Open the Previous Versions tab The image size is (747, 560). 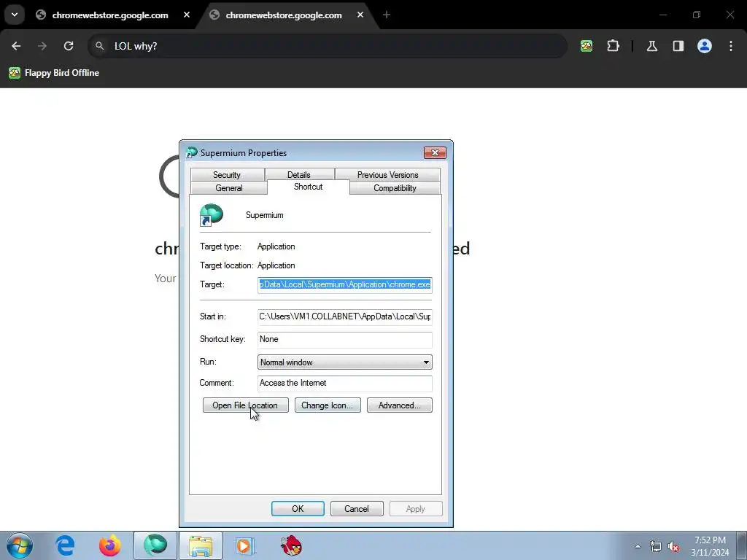(x=387, y=175)
